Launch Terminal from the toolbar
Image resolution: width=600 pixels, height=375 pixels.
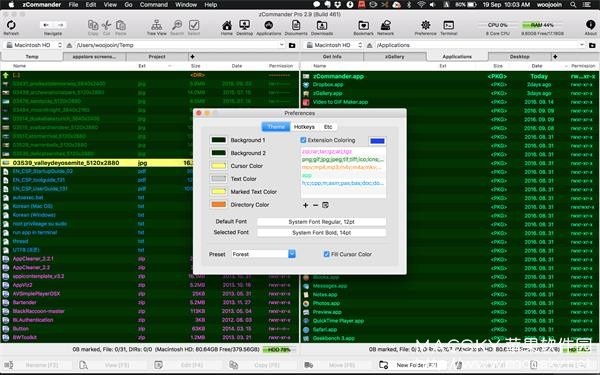pyautogui.click(x=448, y=25)
